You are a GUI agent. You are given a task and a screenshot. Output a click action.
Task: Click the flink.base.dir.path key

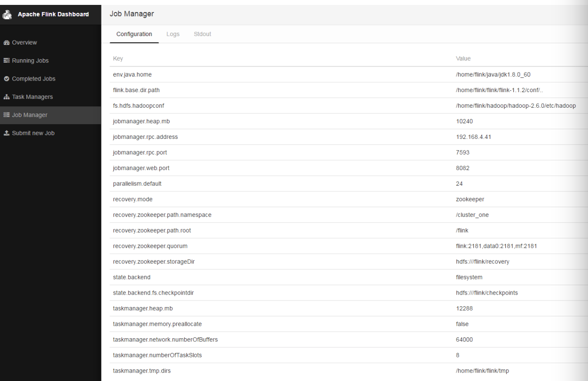137,90
